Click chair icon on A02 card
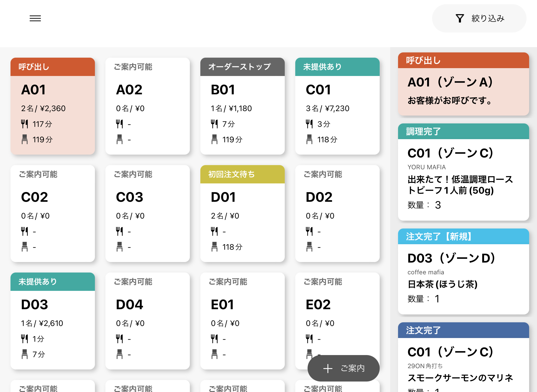This screenshot has width=537, height=392. coord(119,139)
